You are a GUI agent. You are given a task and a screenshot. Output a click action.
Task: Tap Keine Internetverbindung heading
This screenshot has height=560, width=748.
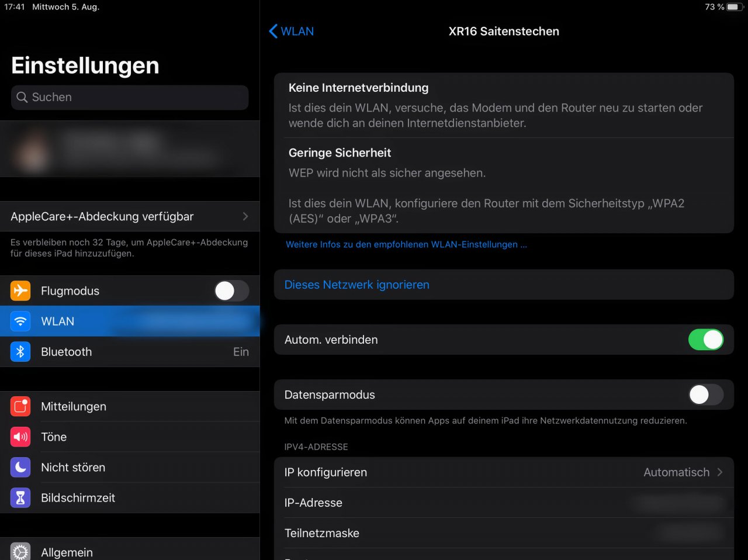(358, 88)
